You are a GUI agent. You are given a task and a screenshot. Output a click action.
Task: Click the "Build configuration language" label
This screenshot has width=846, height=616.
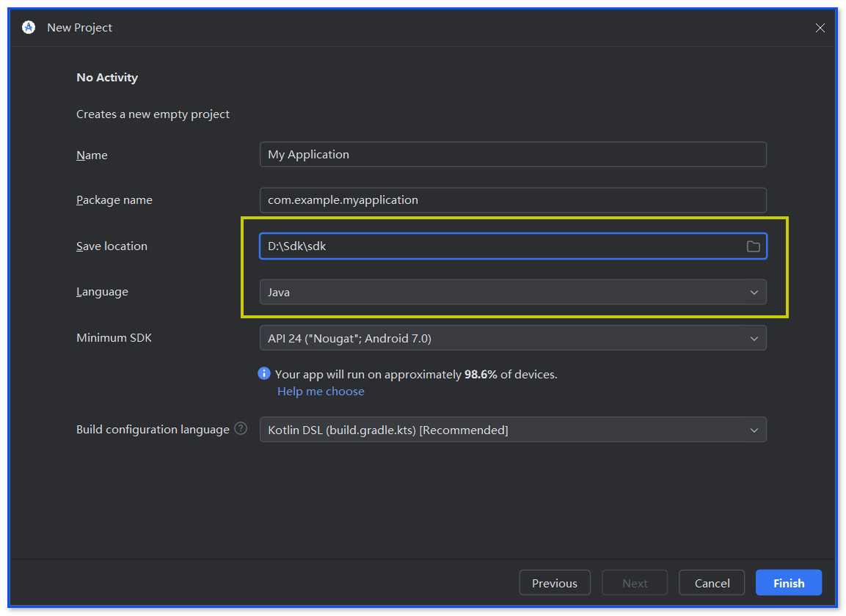click(x=153, y=429)
